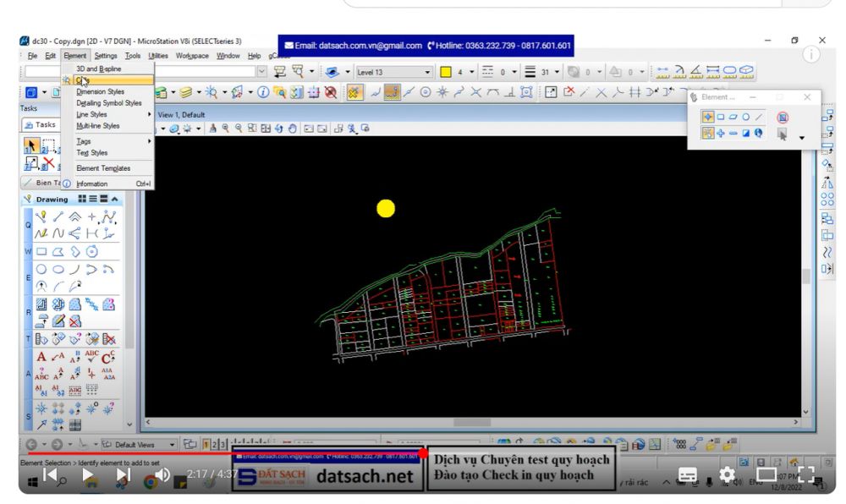Choose the Place Circle tool
Viewport: 846px width, 504px height.
(x=41, y=270)
